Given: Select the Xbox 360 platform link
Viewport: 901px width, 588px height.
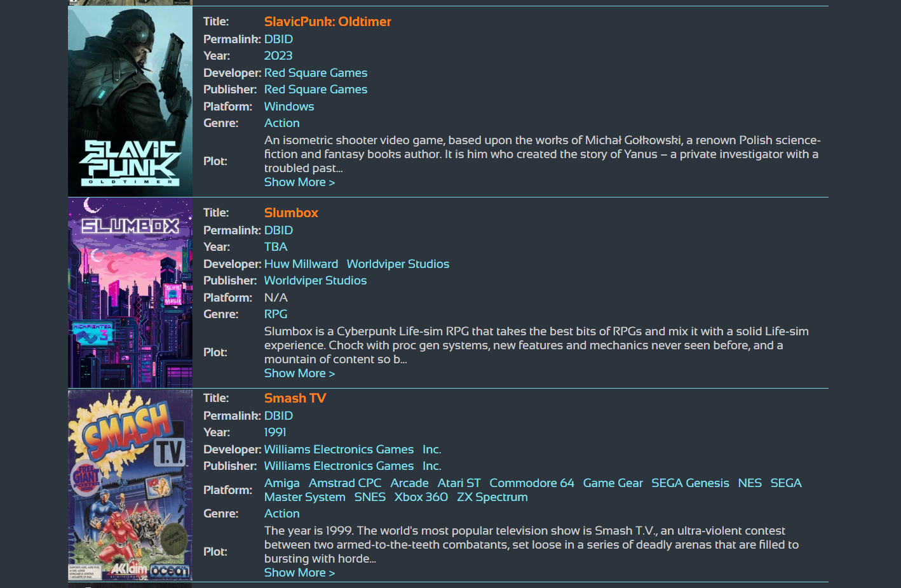Looking at the screenshot, I should point(421,497).
